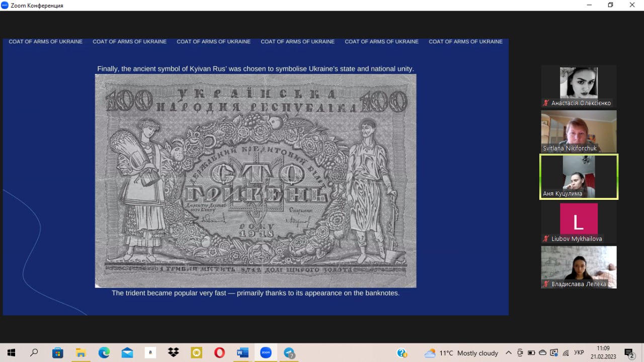This screenshot has height=362, width=644.
Task: Click the Zoom logo in title bar
Action: click(5, 5)
